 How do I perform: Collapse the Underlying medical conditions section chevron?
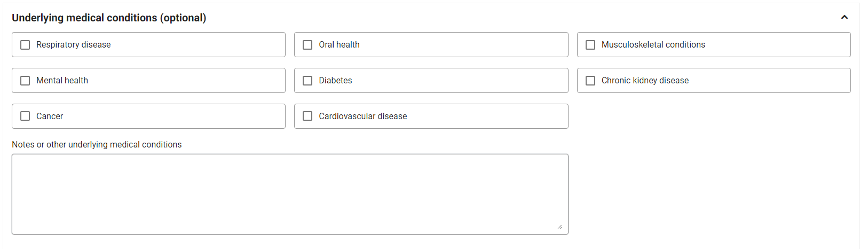(845, 17)
